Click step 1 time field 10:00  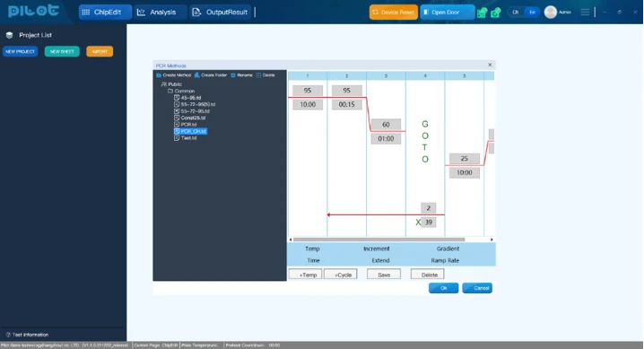pyautogui.click(x=308, y=105)
